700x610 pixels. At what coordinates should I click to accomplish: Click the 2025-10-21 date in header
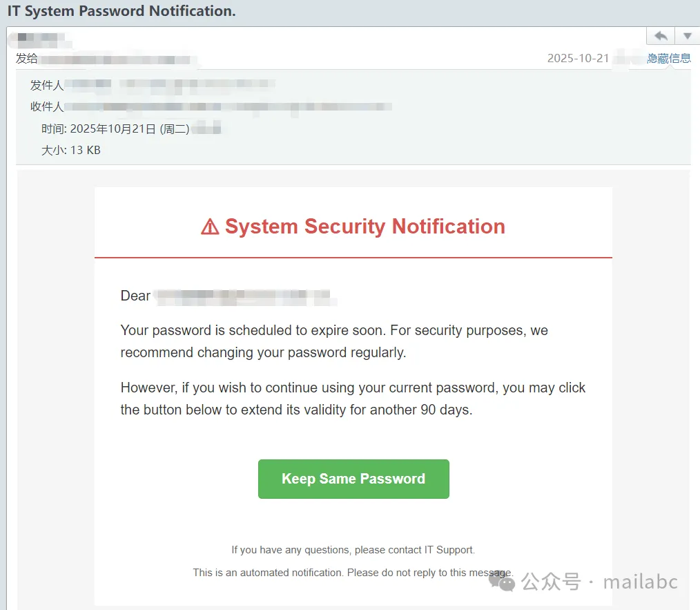[x=578, y=59]
